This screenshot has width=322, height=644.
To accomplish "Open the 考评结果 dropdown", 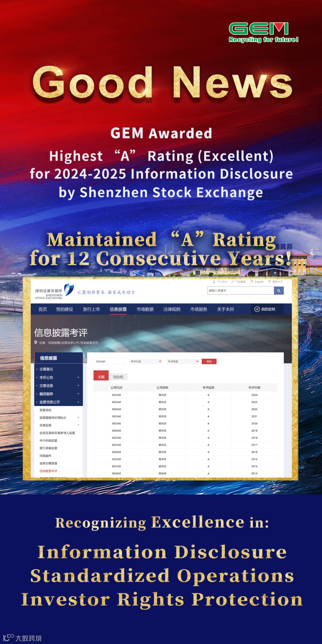I will click(183, 361).
